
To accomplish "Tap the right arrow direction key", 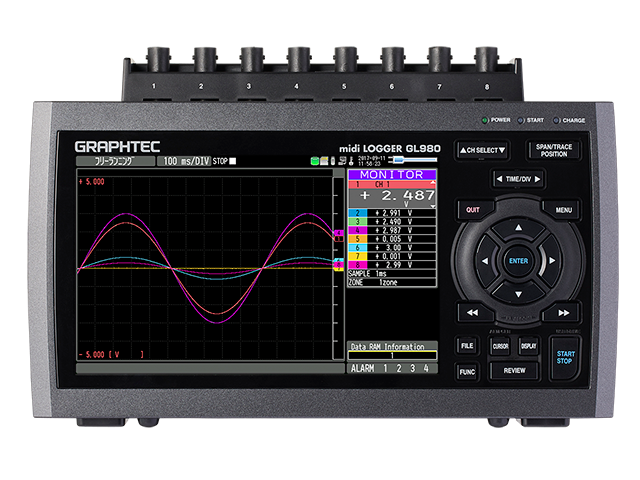I will tap(552, 261).
